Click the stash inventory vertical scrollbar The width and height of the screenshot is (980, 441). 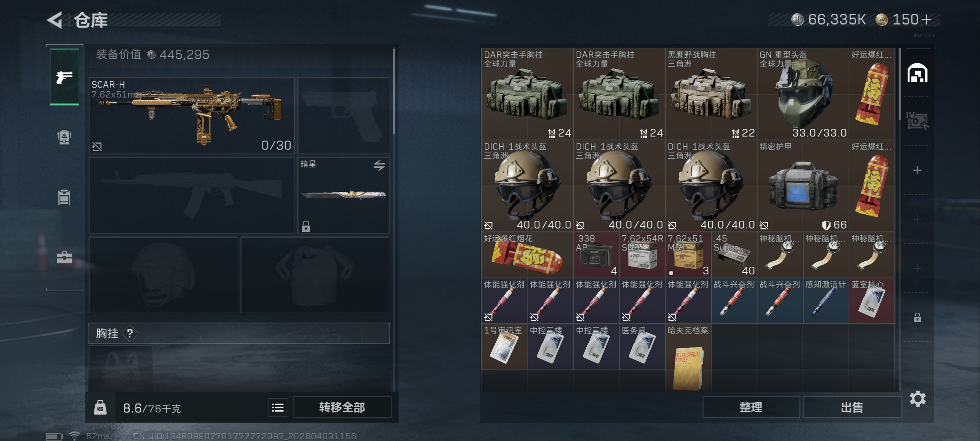900,85
